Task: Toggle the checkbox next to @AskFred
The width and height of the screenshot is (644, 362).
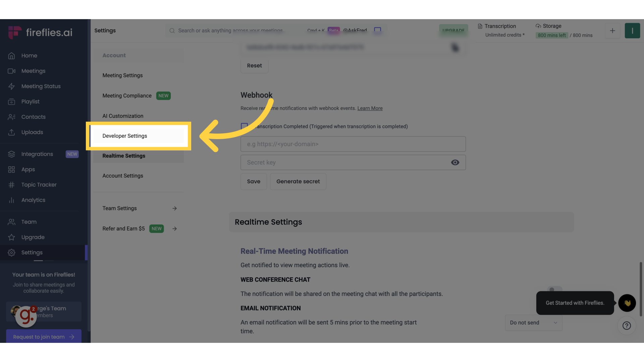Action: 377,30
